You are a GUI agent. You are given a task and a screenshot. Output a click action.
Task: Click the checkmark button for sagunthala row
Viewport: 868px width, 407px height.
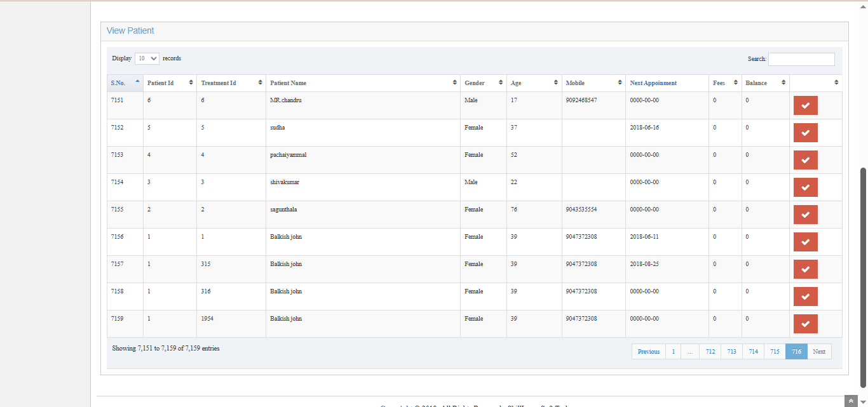point(805,215)
